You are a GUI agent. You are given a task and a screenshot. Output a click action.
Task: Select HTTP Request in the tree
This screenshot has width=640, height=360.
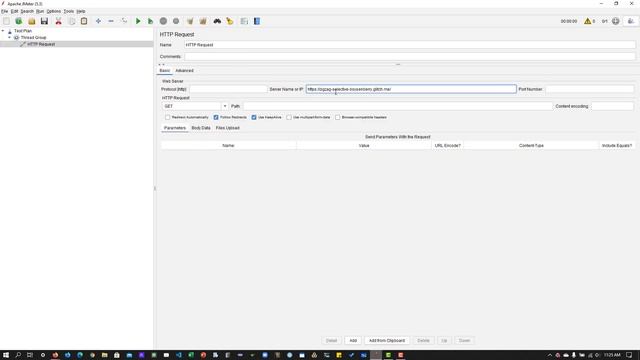click(x=41, y=44)
